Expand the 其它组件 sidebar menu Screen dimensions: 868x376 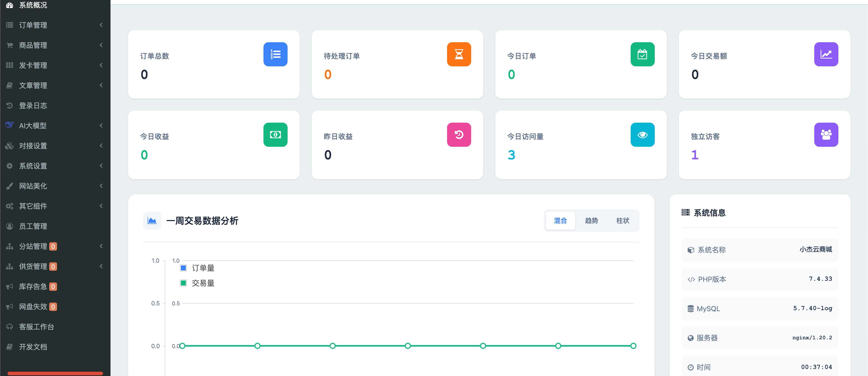click(x=55, y=206)
